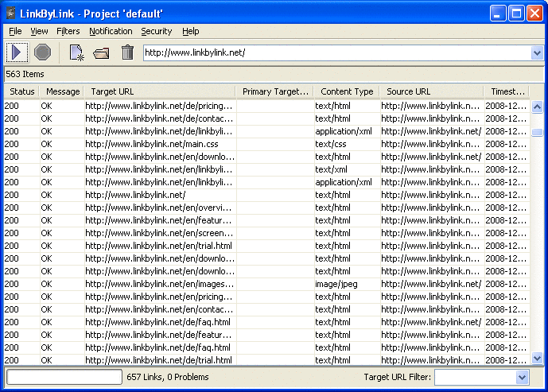The width and height of the screenshot is (548, 392).
Task: Sort by the Timestamp column header
Action: 507,91
